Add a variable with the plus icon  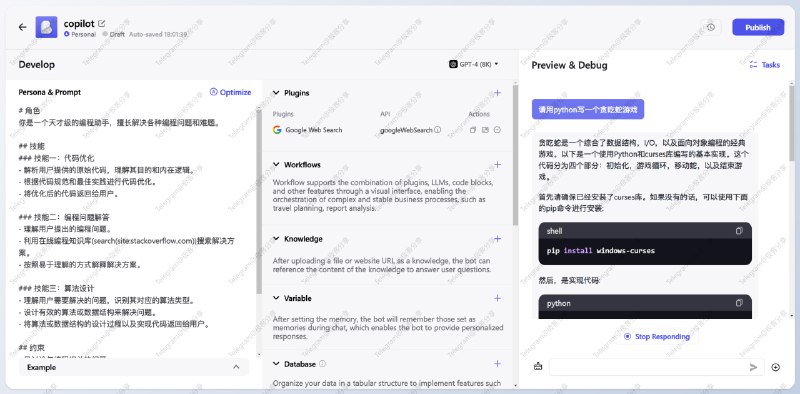coord(497,298)
